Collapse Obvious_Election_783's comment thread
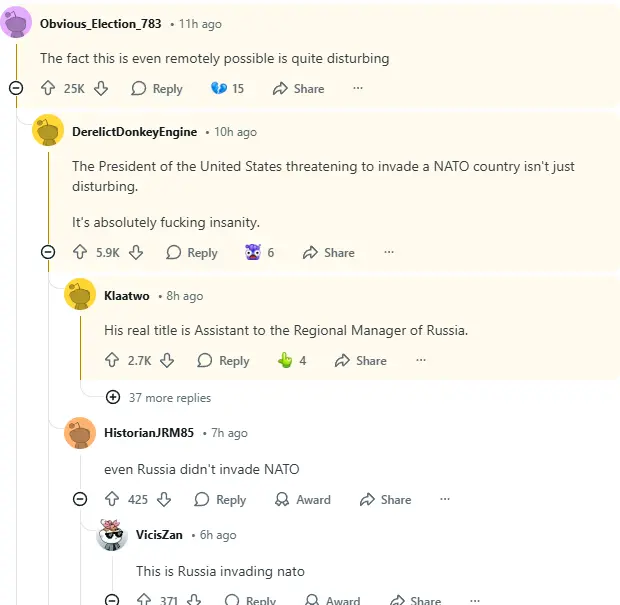 [16, 88]
